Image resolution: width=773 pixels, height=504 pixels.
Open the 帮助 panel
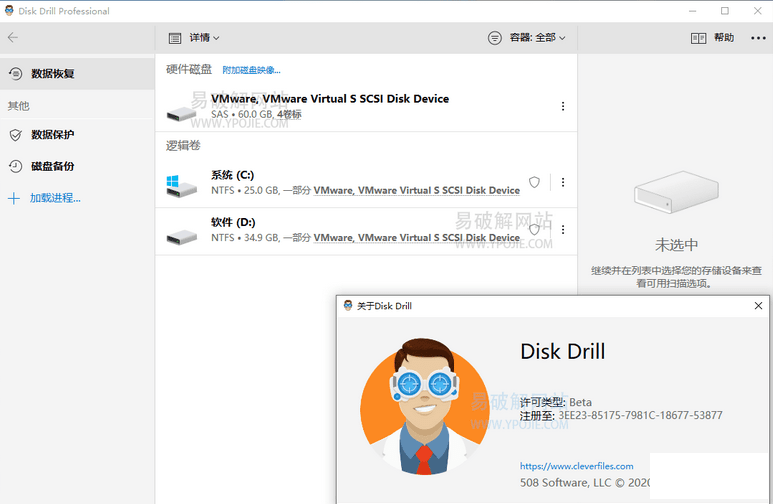tap(724, 37)
